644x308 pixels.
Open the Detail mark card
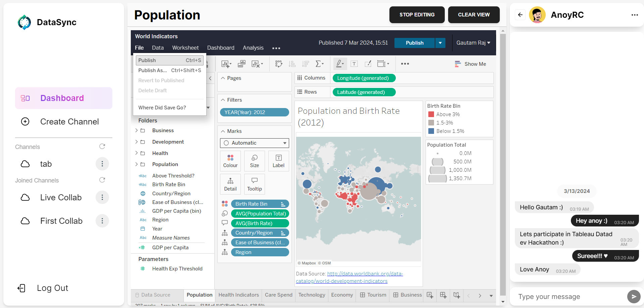tap(230, 185)
